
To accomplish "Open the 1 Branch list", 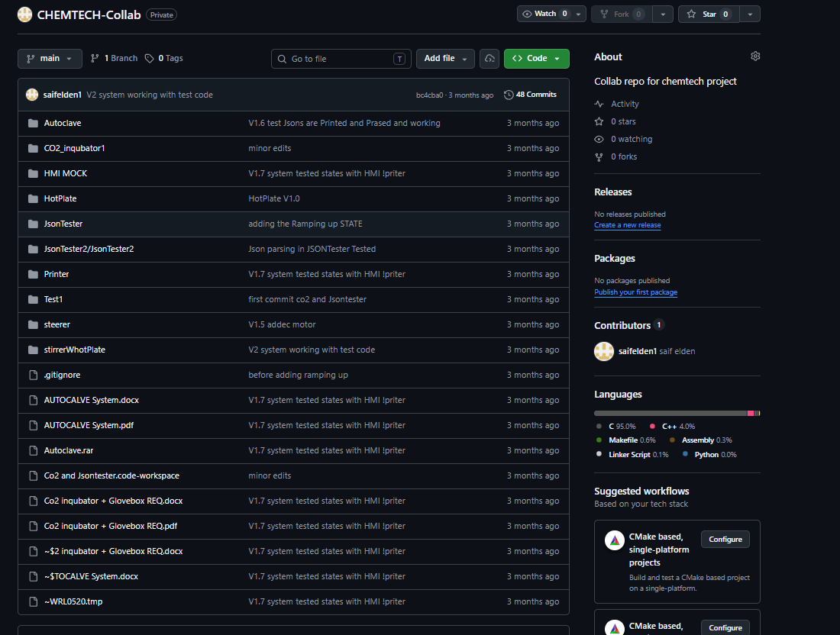I will 114,58.
